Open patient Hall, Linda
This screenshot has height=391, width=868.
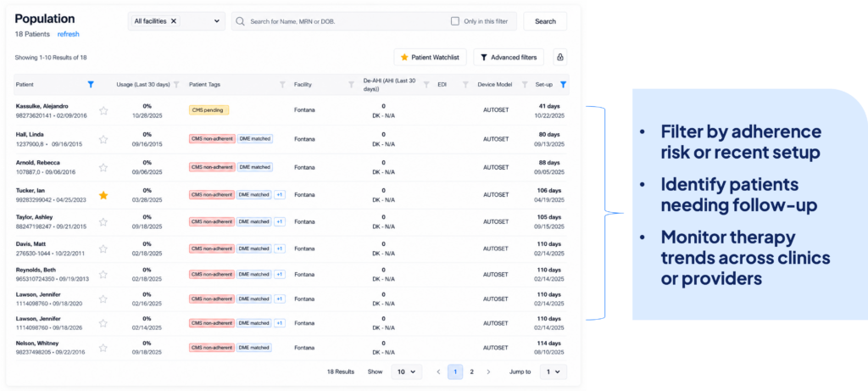(x=30, y=134)
